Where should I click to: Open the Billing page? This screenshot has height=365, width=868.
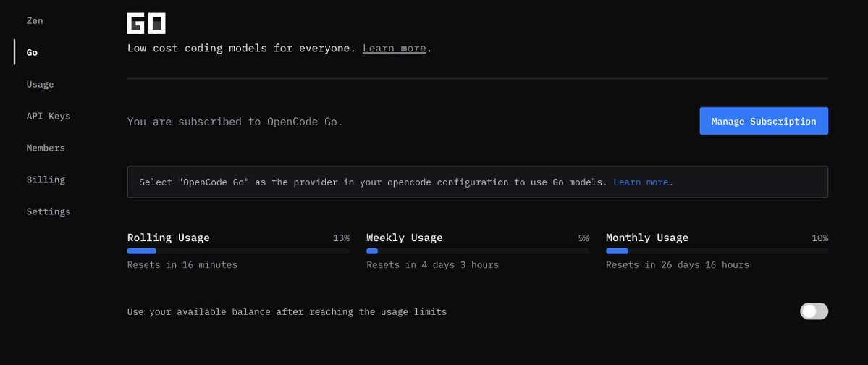click(46, 180)
